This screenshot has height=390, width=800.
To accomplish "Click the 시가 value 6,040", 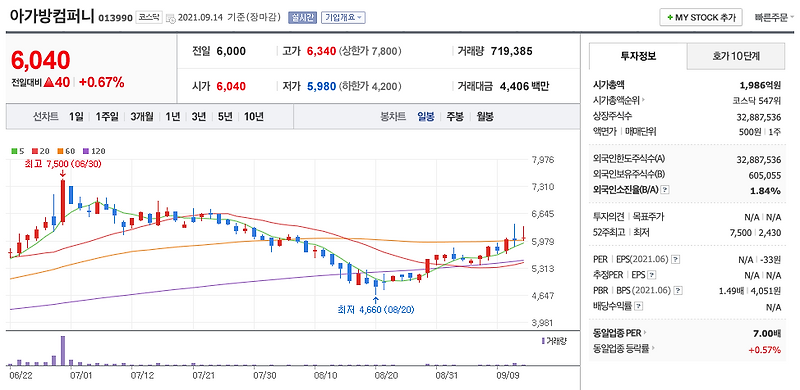I will (x=231, y=86).
